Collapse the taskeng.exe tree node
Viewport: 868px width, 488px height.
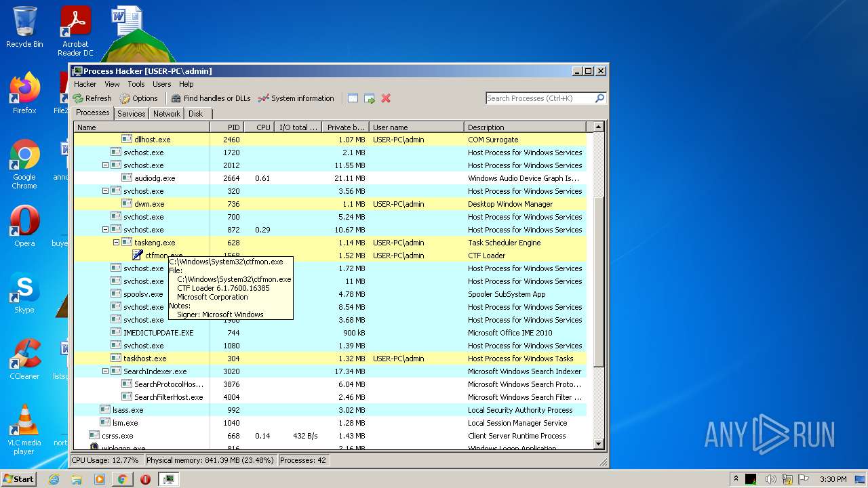click(116, 242)
